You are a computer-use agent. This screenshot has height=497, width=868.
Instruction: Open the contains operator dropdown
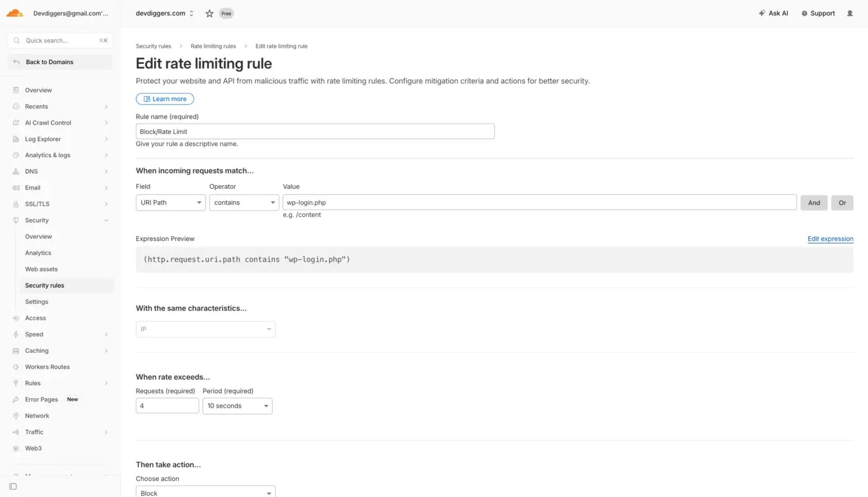pos(244,203)
